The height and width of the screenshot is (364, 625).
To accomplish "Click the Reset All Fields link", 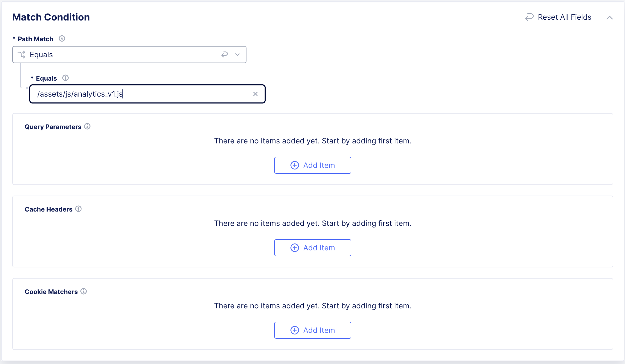I will (x=564, y=17).
